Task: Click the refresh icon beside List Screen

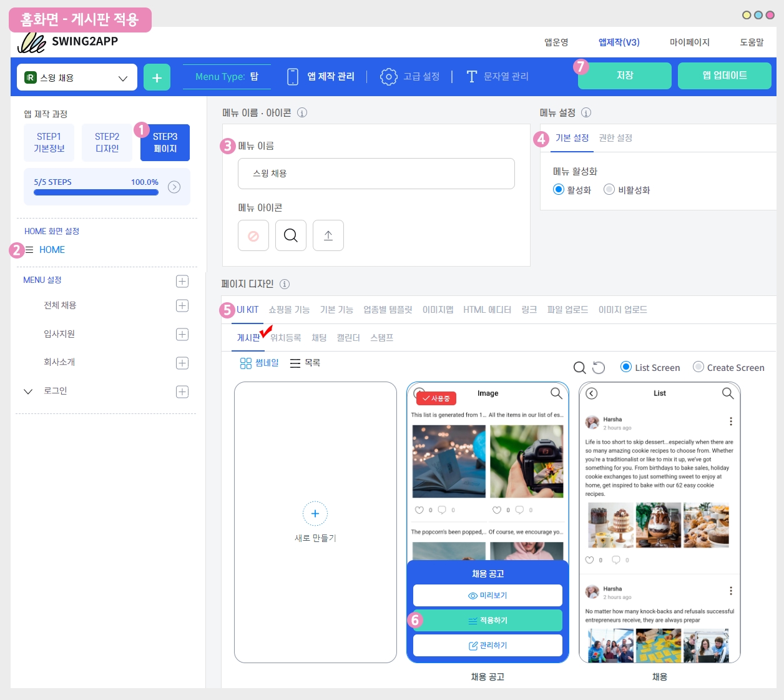Action: (599, 368)
